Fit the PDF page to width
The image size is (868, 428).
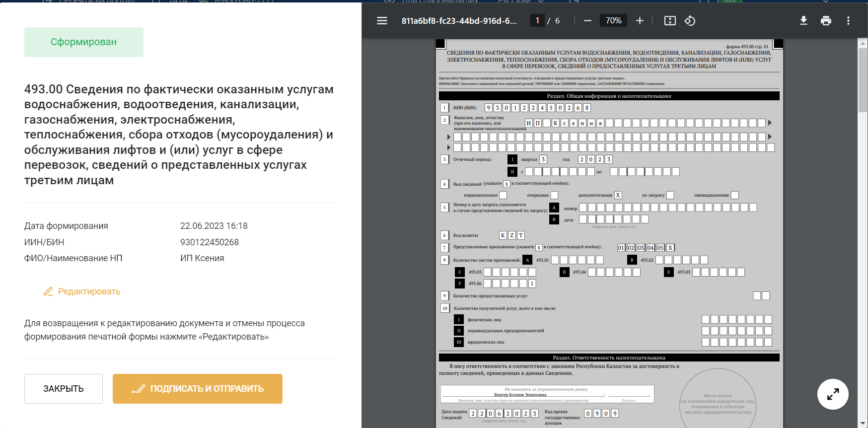click(x=670, y=21)
